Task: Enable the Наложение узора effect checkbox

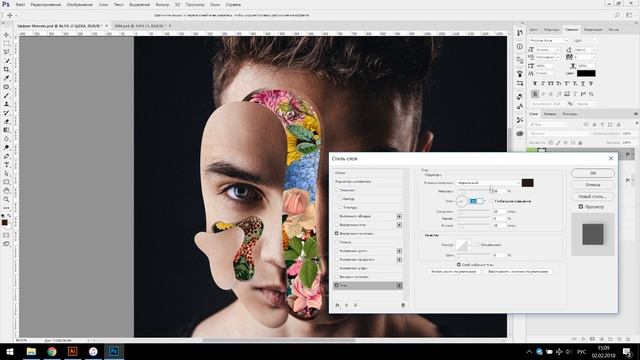Action: coord(337,268)
